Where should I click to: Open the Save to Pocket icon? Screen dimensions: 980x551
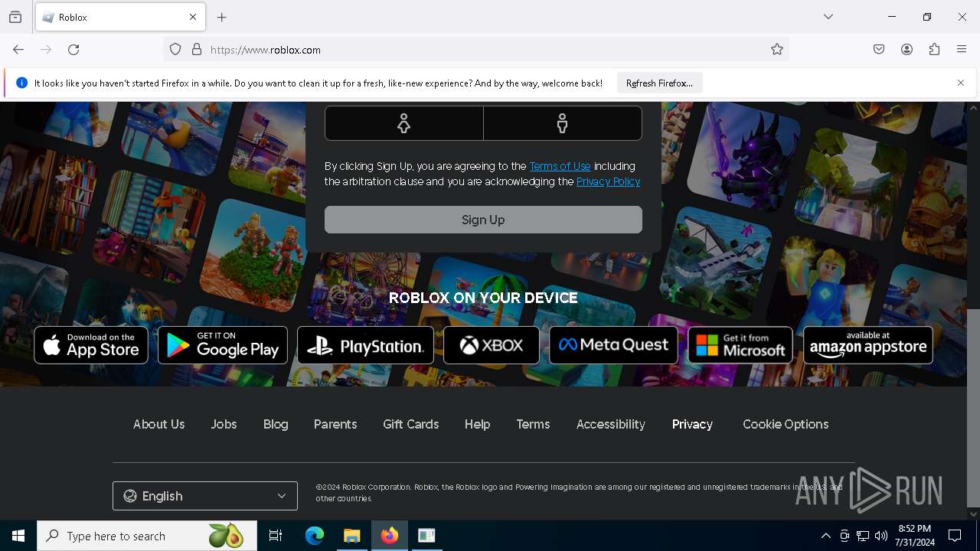879,50
